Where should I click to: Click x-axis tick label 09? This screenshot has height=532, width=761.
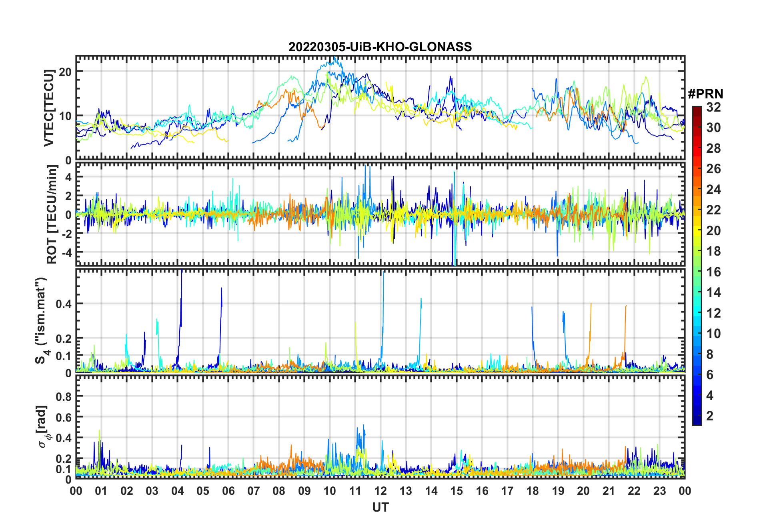pyautogui.click(x=304, y=491)
